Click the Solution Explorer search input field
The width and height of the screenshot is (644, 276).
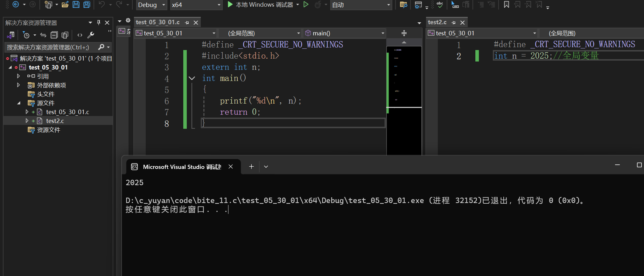click(x=51, y=47)
